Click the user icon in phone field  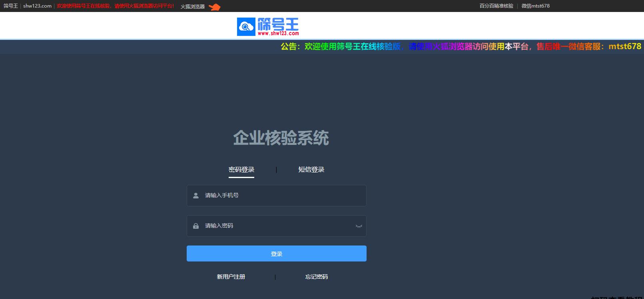coord(196,196)
